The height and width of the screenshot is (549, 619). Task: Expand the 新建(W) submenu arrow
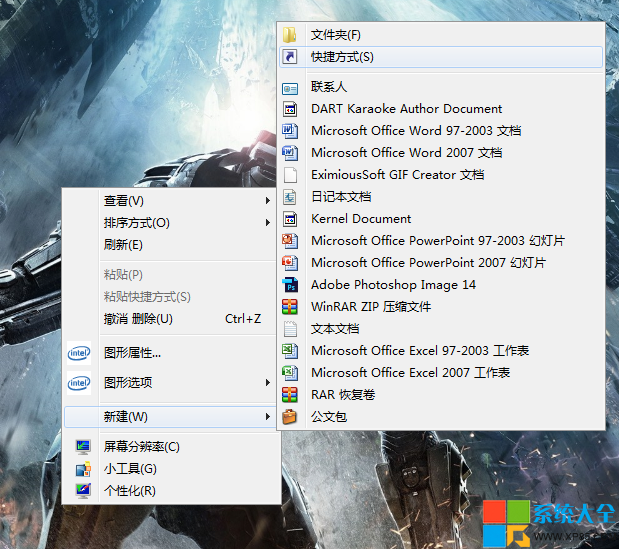pyautogui.click(x=268, y=417)
